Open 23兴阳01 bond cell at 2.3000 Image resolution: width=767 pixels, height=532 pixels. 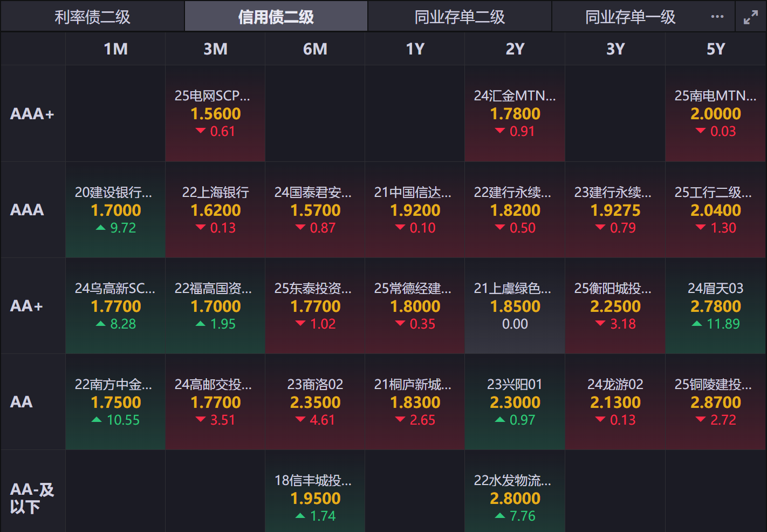coord(515,402)
